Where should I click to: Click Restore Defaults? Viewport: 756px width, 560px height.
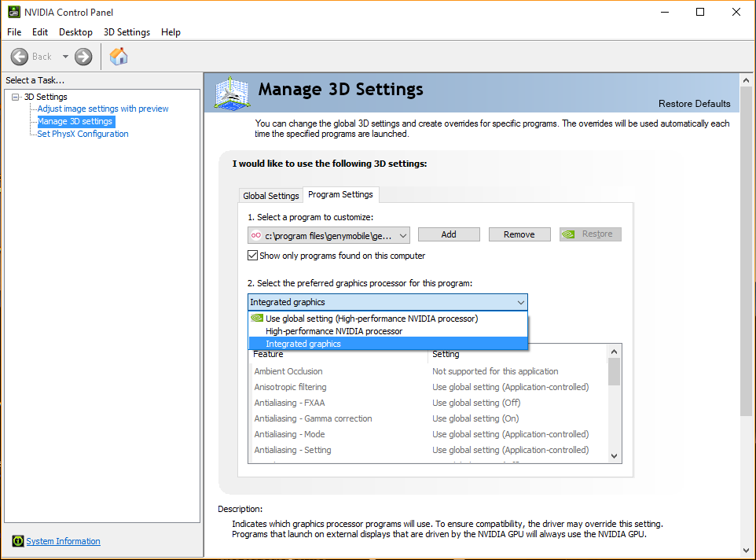[x=694, y=104]
